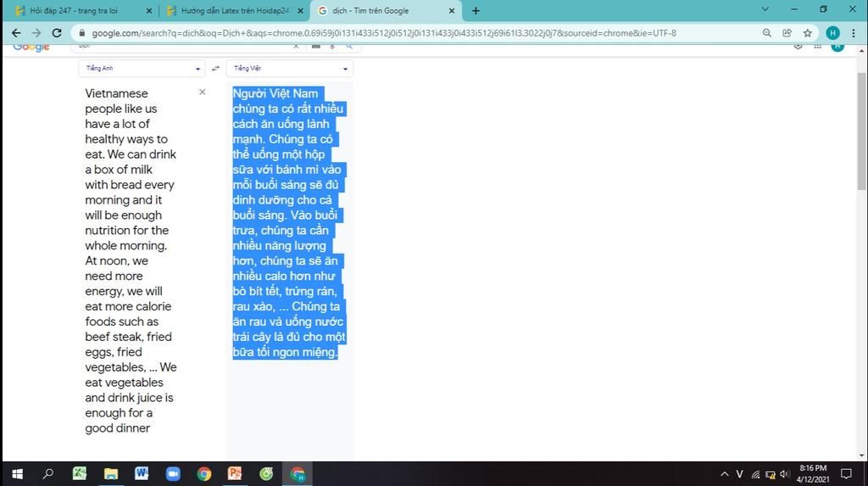Click the highlighted Vietnamese translation text

point(288,222)
